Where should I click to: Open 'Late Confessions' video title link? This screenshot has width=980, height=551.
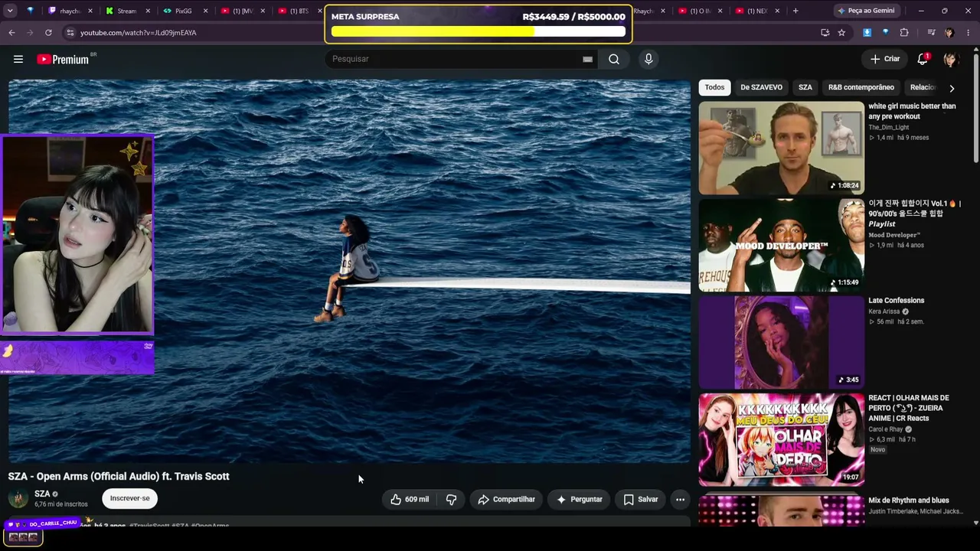[x=896, y=301]
